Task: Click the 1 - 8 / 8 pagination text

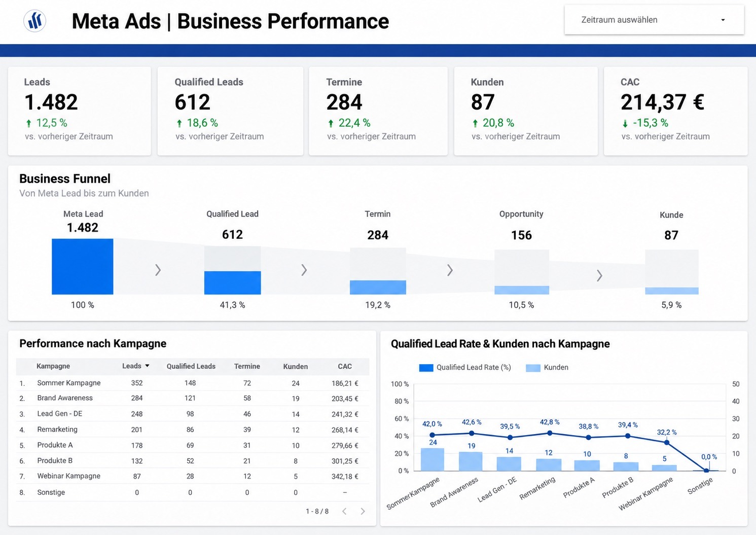Action: tap(317, 511)
